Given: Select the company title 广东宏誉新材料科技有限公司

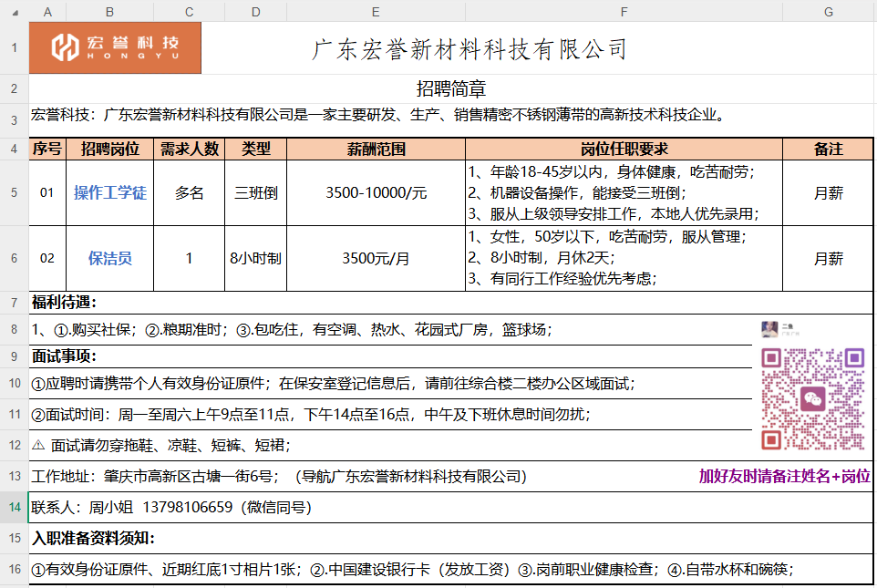Looking at the screenshot, I should click(469, 49).
